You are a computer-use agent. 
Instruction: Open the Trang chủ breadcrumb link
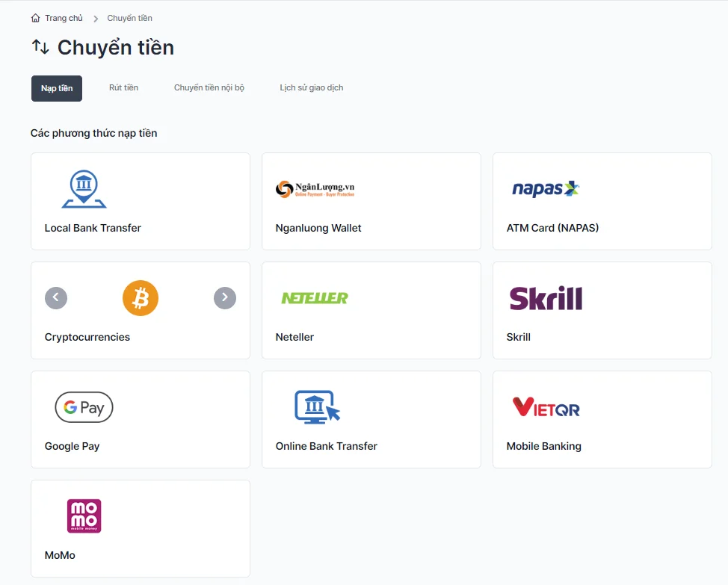click(x=64, y=18)
